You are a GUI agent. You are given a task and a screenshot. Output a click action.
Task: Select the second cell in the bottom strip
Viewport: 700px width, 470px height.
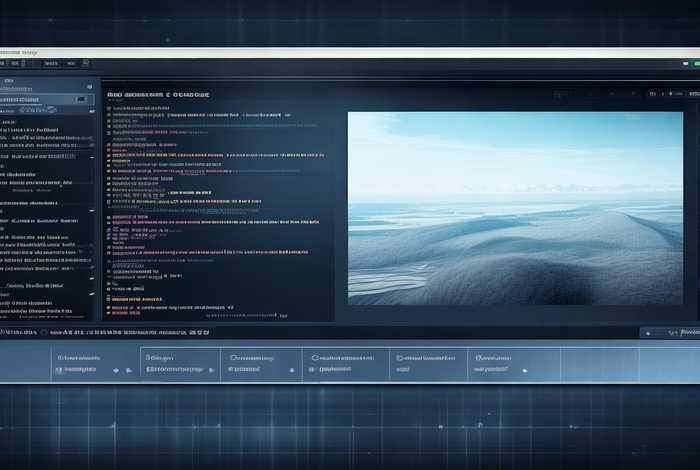(x=180, y=364)
